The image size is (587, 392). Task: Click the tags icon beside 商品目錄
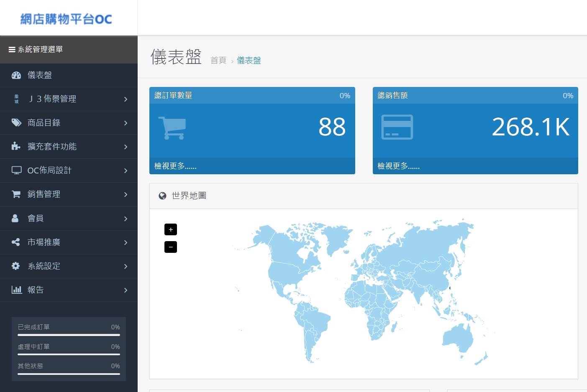point(16,122)
